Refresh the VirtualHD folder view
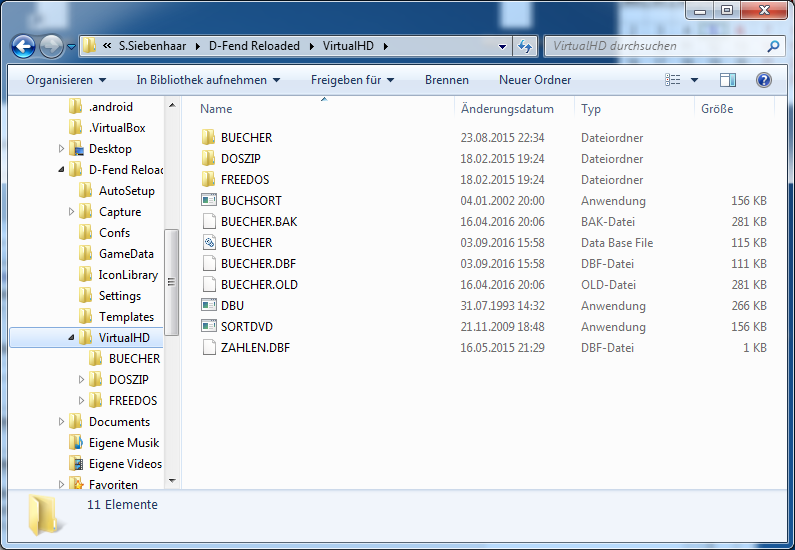795x550 pixels. coord(525,46)
